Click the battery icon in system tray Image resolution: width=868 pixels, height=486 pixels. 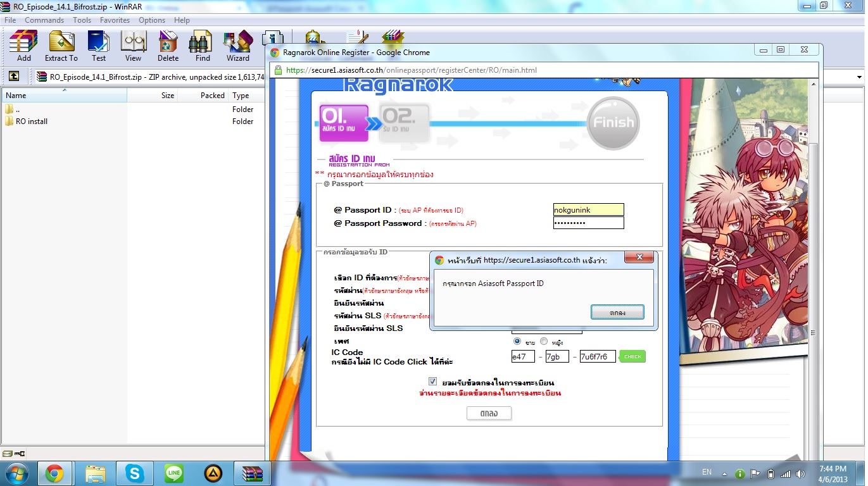point(771,474)
